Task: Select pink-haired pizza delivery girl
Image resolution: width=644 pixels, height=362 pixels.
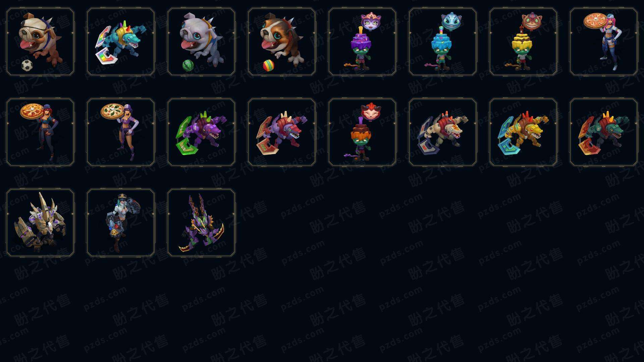Action: click(x=604, y=42)
